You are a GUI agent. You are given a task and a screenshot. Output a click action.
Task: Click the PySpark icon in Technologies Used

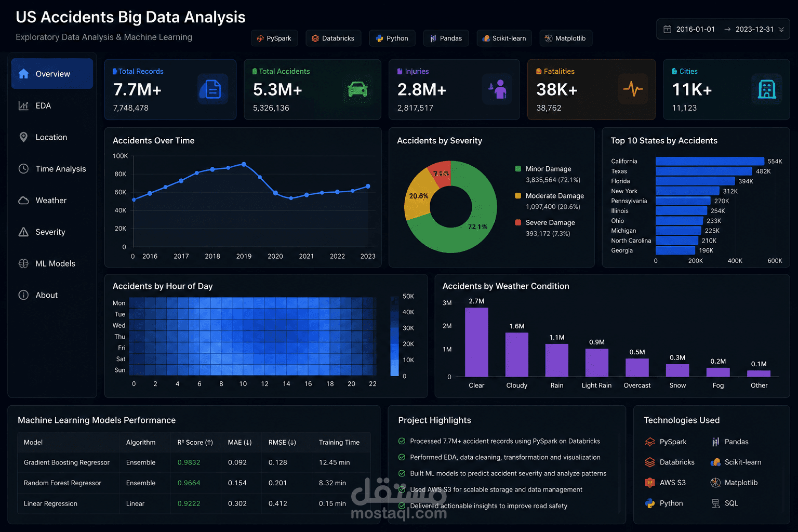click(x=650, y=442)
